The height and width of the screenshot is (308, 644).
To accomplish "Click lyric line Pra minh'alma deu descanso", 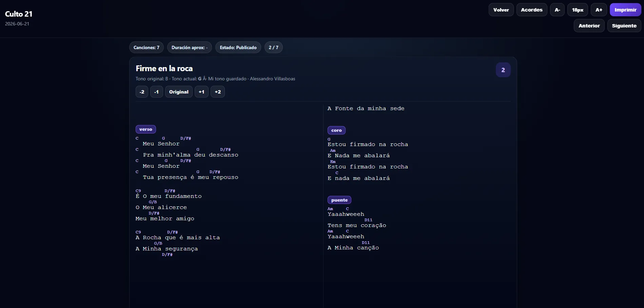I will [x=191, y=155].
